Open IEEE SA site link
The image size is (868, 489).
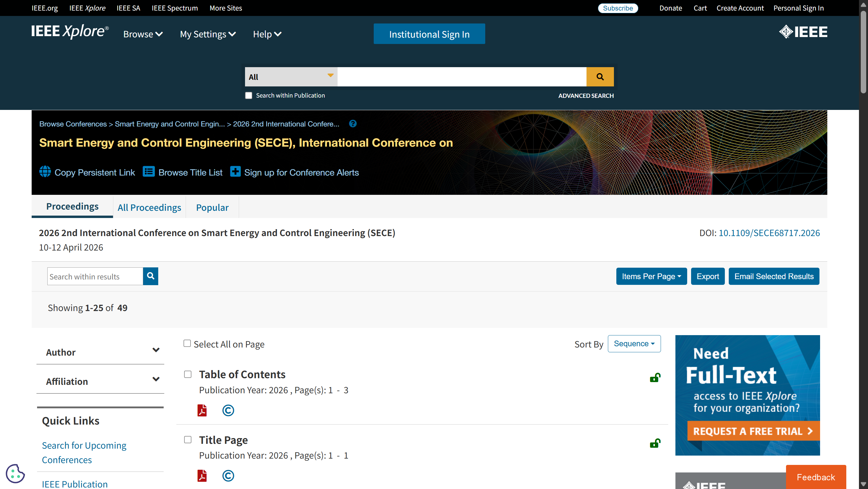click(x=128, y=8)
